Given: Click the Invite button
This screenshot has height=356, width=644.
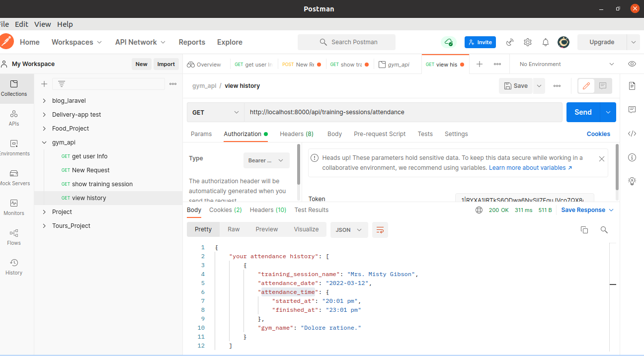Looking at the screenshot, I should coord(480,42).
